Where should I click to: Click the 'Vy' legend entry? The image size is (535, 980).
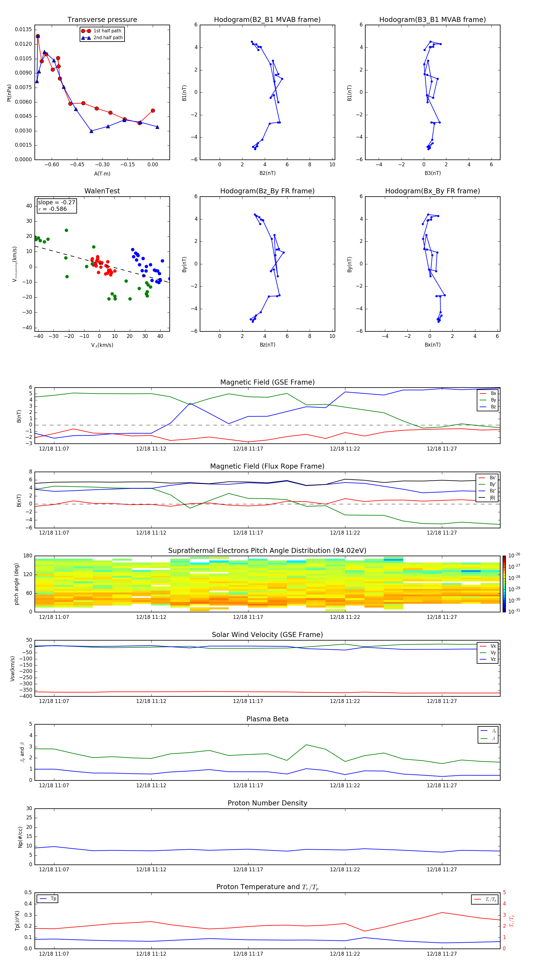[x=488, y=652]
